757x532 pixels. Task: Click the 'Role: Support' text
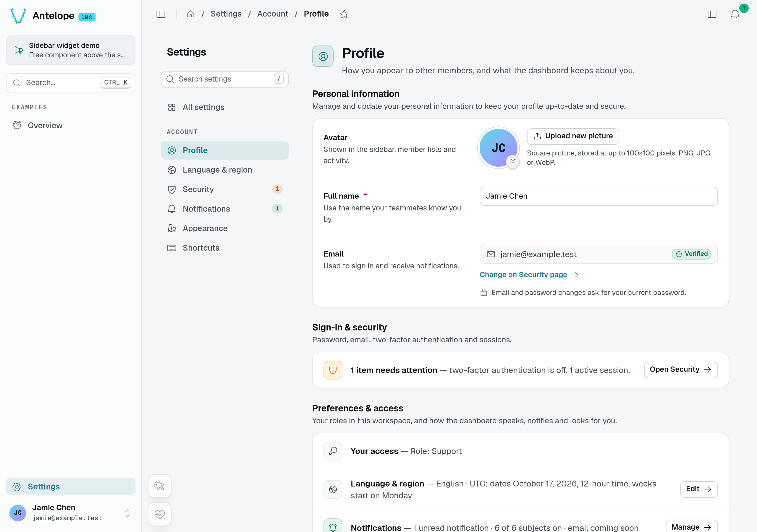click(x=436, y=451)
